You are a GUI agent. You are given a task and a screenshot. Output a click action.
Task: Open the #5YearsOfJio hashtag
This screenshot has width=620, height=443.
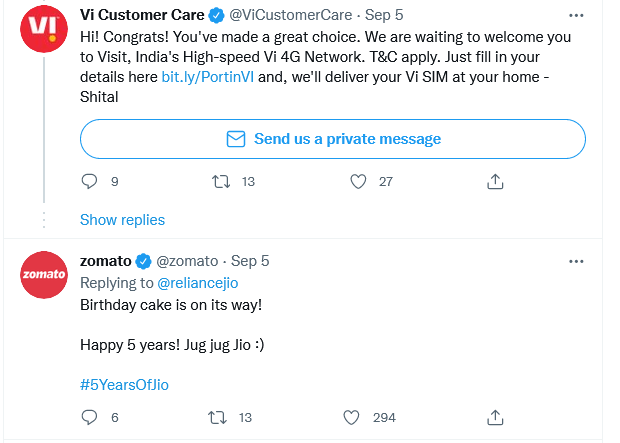[x=124, y=385]
